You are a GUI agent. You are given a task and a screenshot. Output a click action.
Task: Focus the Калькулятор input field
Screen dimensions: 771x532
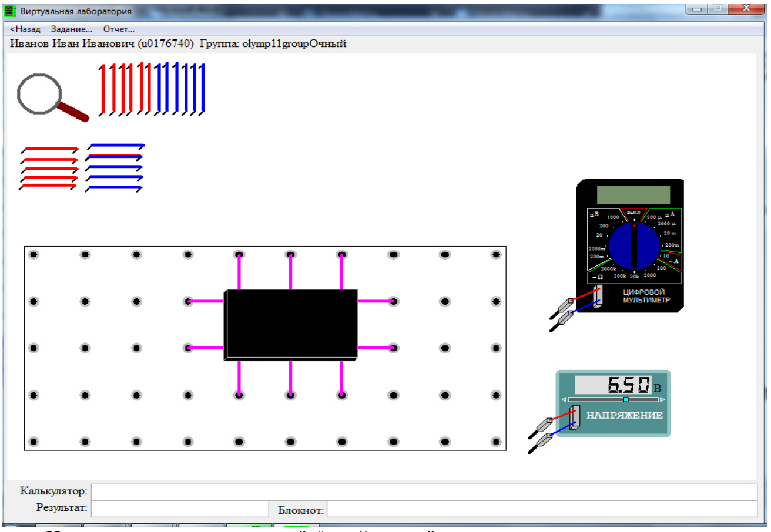[424, 491]
